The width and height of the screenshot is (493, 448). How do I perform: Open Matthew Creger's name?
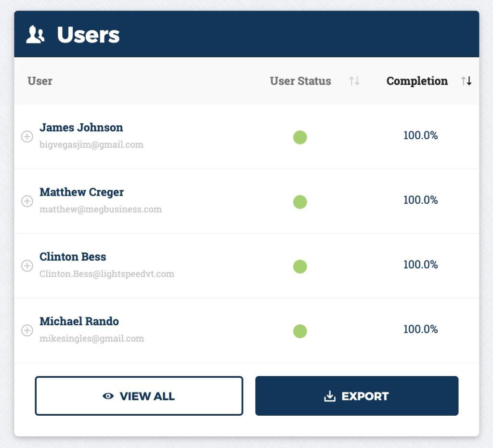point(81,192)
